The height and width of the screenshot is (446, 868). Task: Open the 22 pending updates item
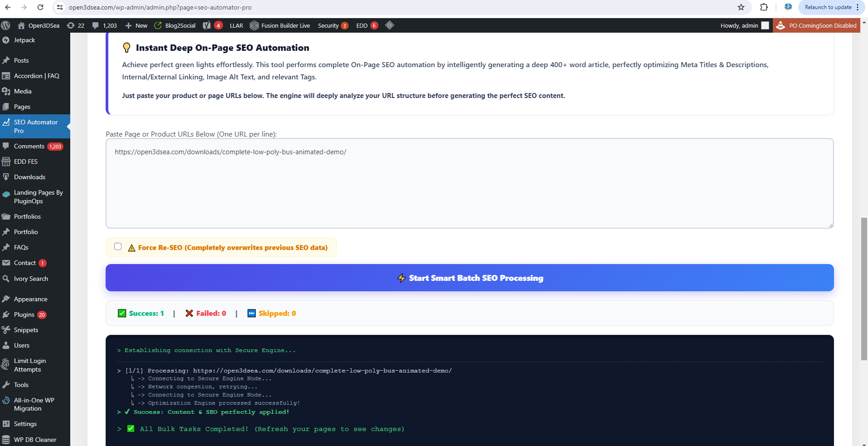(x=76, y=25)
